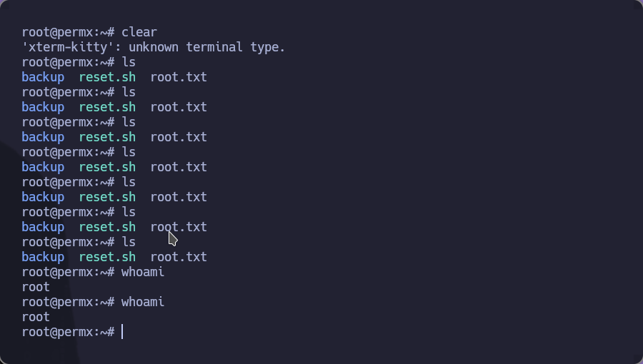Click "root.txt" in the third ls output
Screen dimensions: 643x364
(x=179, y=137)
